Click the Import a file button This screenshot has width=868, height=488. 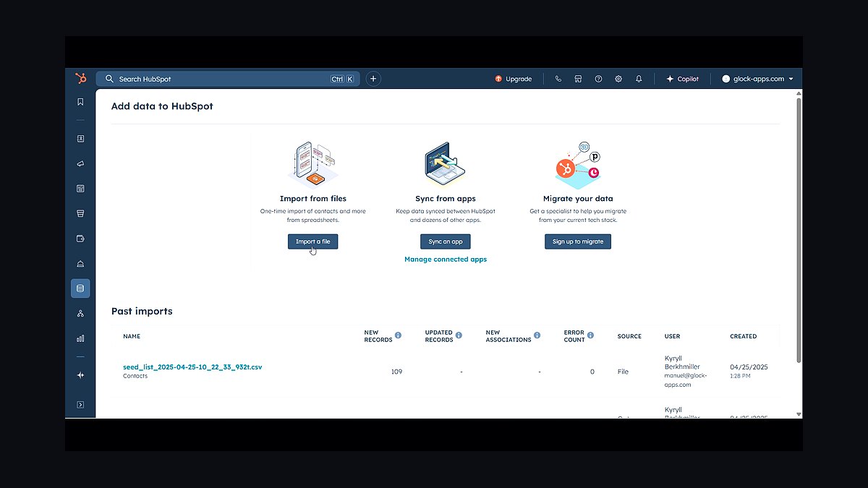[x=312, y=241]
